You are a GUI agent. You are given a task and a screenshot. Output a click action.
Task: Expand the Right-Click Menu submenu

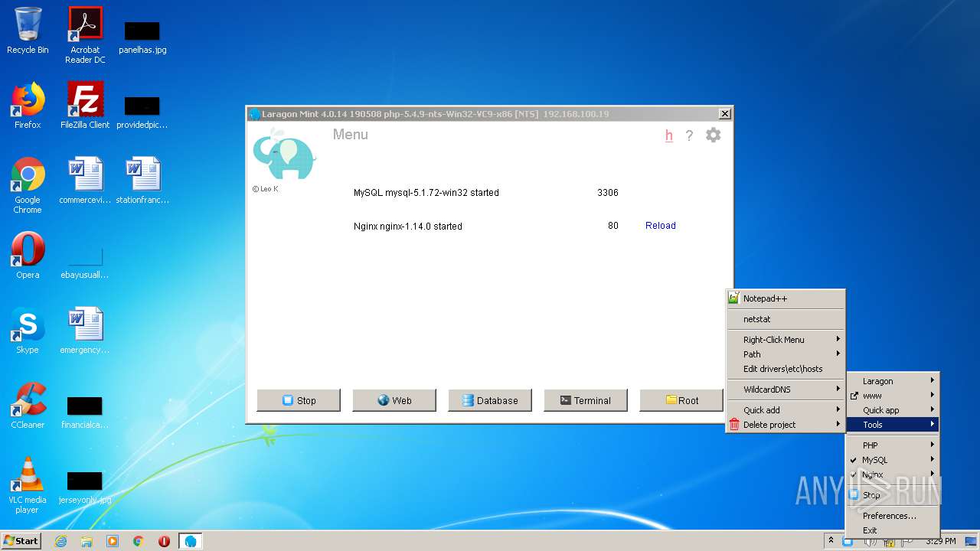coord(786,340)
